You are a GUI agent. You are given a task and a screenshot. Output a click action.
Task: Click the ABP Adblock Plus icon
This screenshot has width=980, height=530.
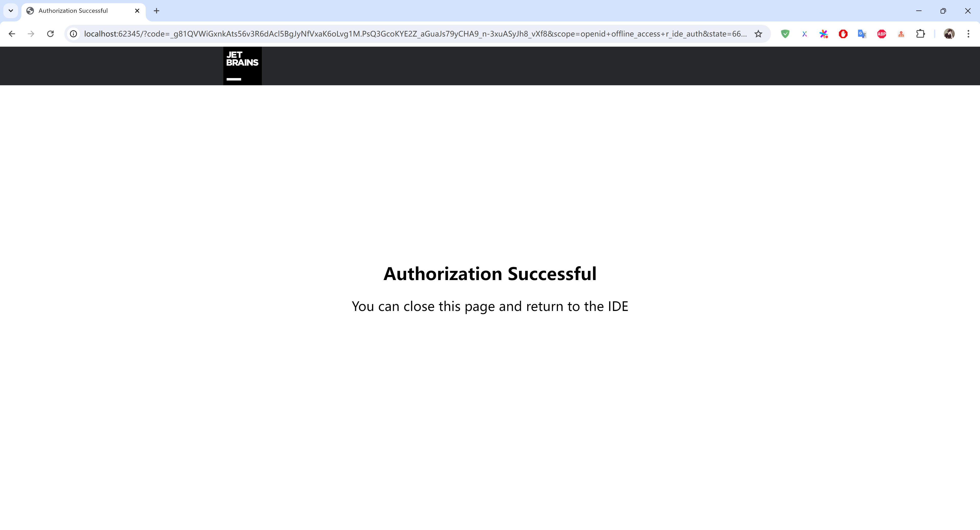pos(881,34)
